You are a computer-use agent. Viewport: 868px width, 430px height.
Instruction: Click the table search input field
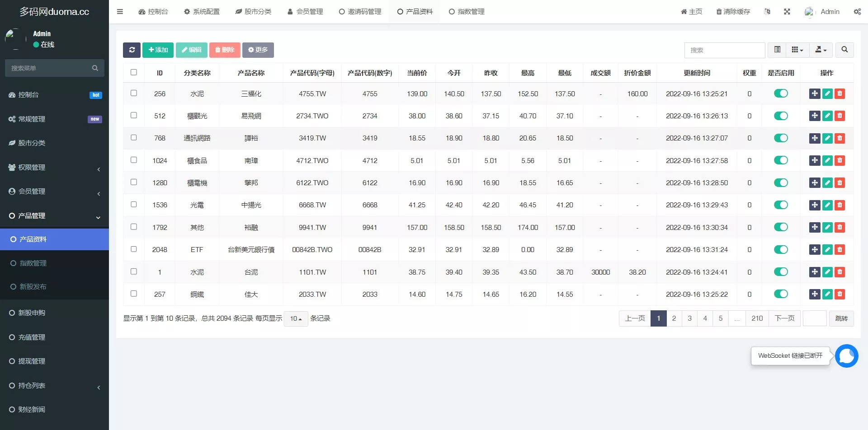[724, 50]
